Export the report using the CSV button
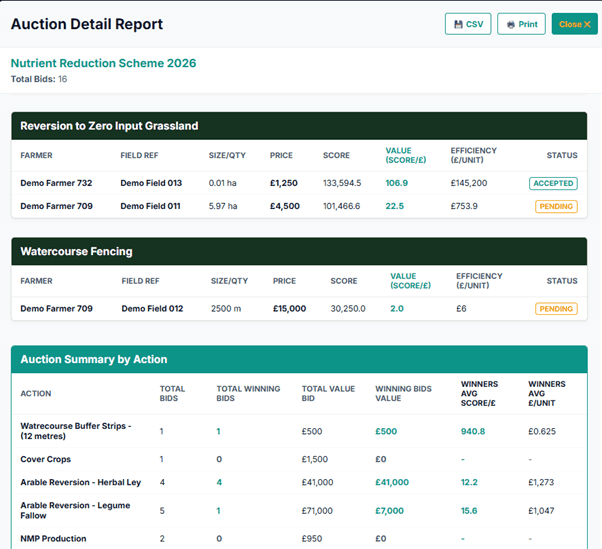 [468, 24]
